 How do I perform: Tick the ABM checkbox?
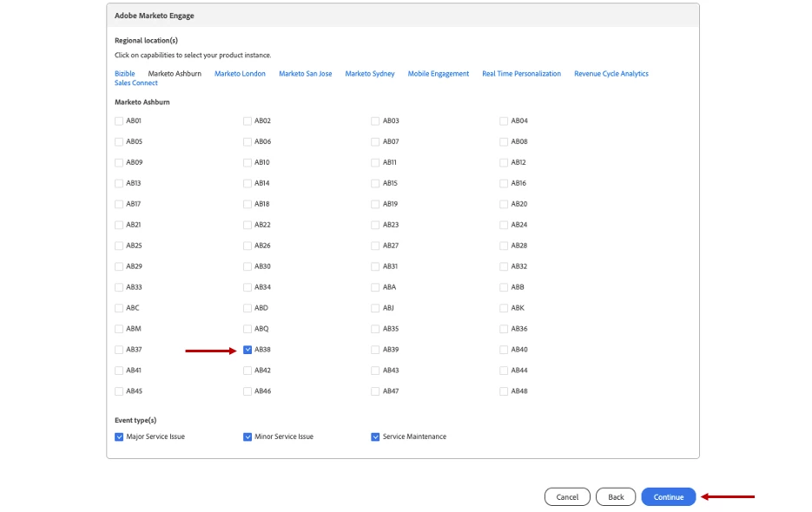click(119, 329)
